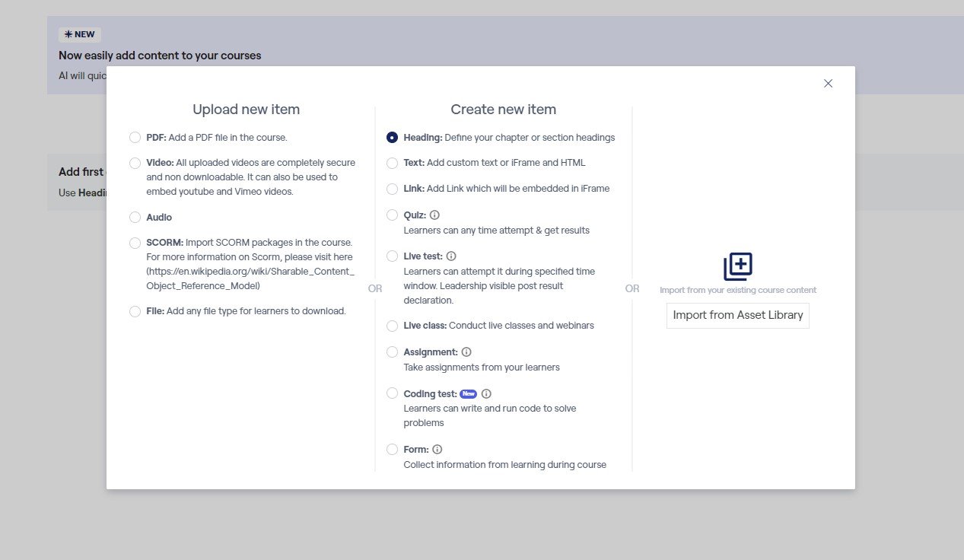This screenshot has width=964, height=560.
Task: Select the Audio radio button
Action: click(x=135, y=218)
